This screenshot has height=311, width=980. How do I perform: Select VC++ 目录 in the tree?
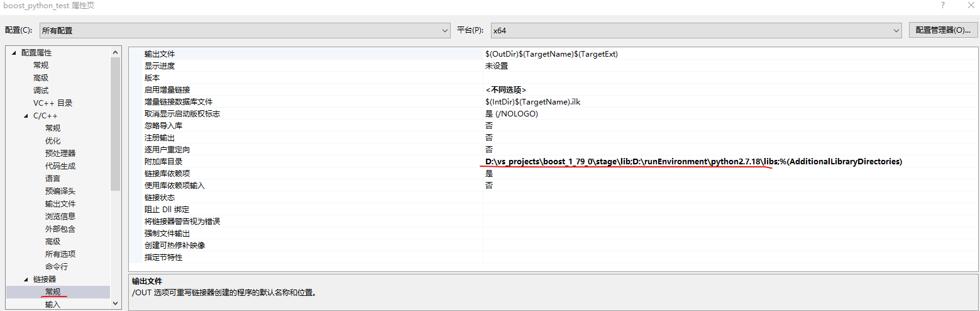click(53, 103)
